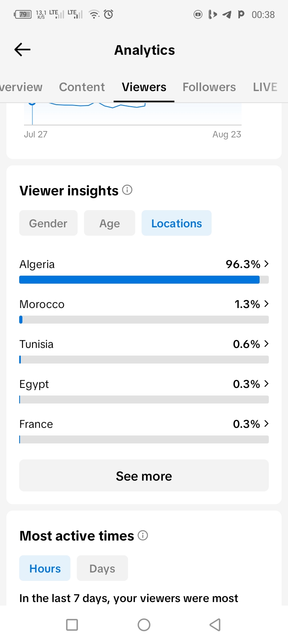Tap the See more button

144,475
